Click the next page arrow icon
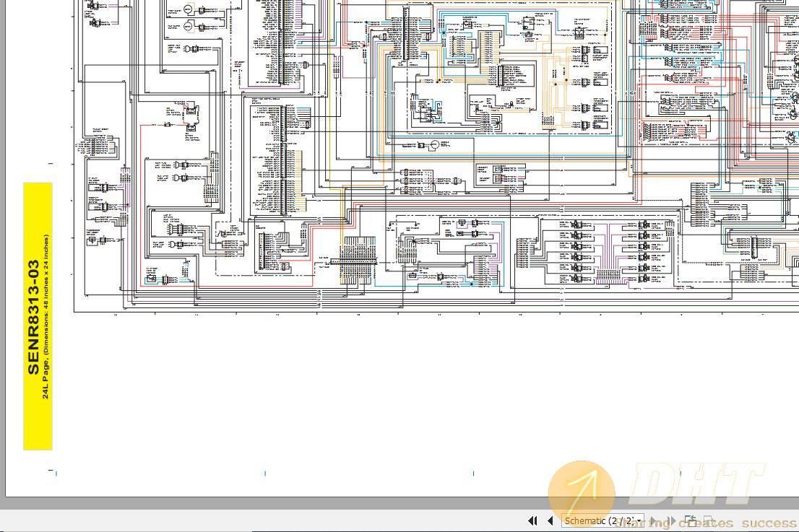 (x=654, y=520)
